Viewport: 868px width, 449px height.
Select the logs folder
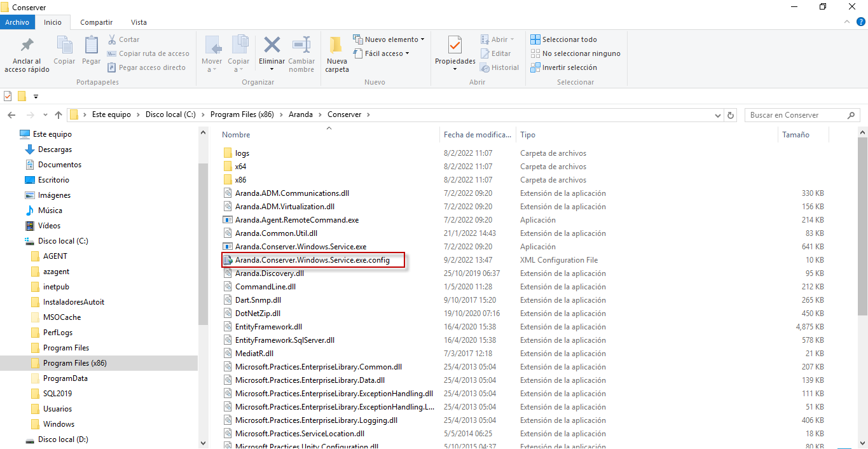coord(242,153)
